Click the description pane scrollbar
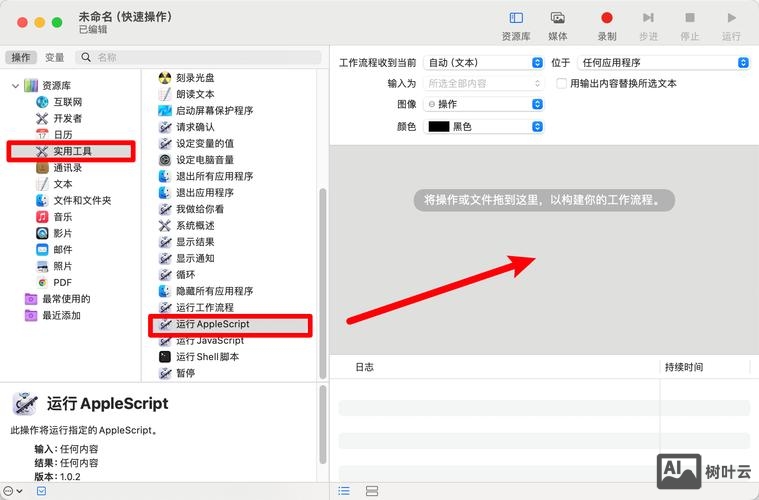Viewport: 759px width, 500px height. coord(323,425)
